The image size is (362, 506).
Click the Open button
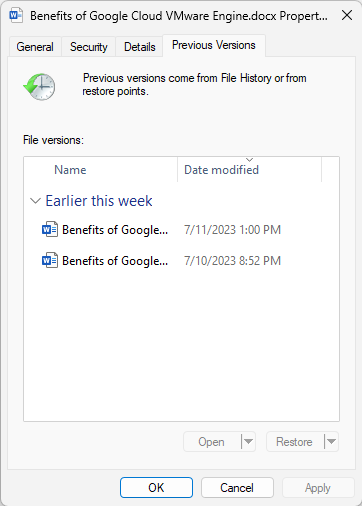coord(212,442)
